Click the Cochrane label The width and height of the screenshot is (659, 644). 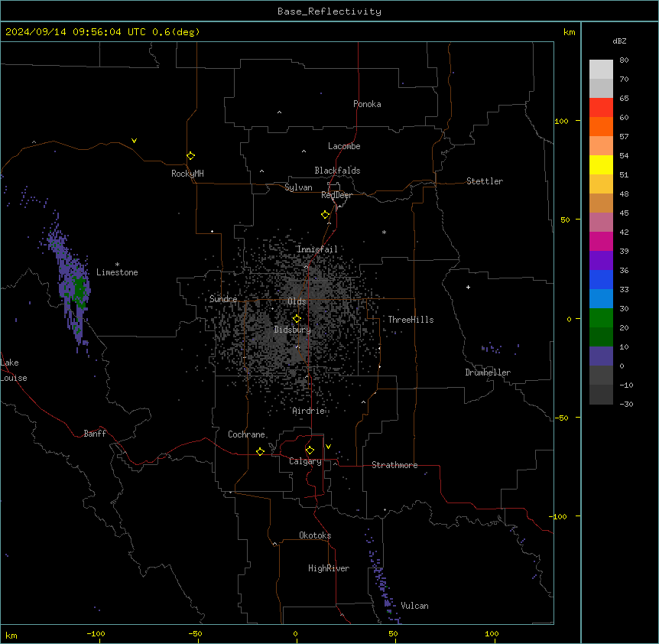coord(246,434)
